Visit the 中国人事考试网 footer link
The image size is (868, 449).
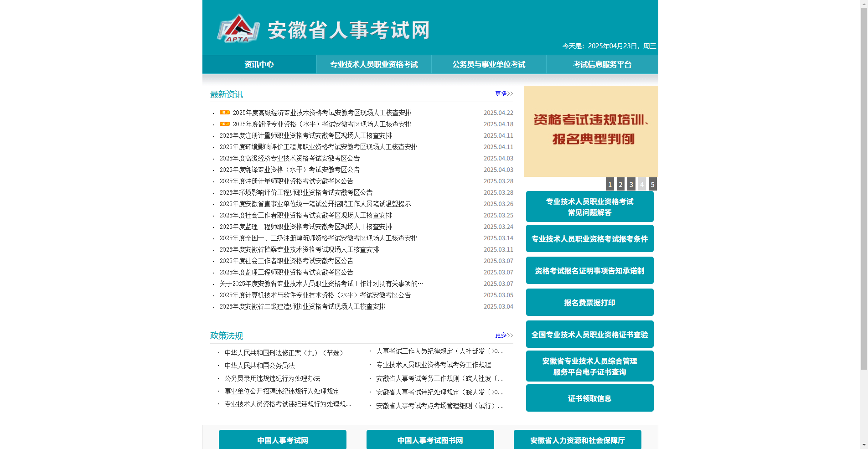282,439
